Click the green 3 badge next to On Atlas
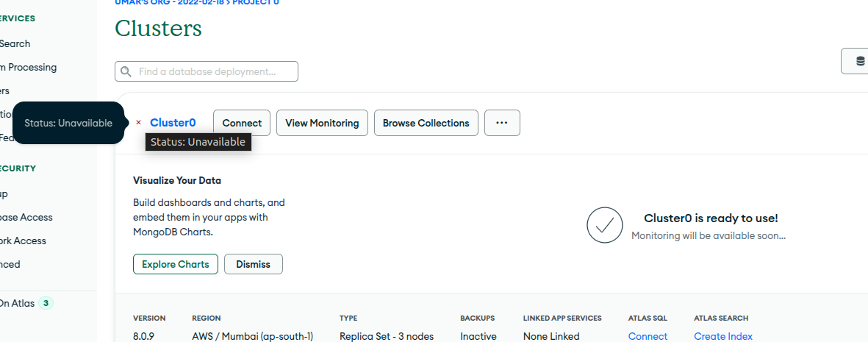This screenshot has height=342, width=868. [46, 302]
